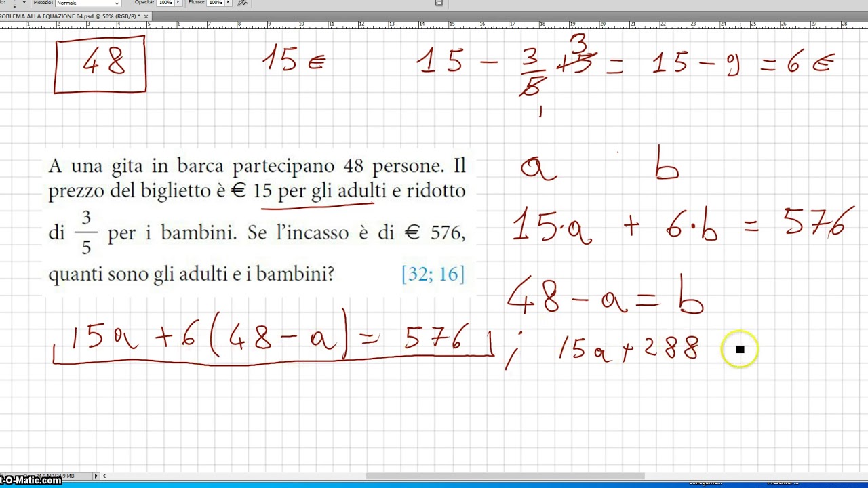Click the Flusso 100% value field

click(x=216, y=3)
